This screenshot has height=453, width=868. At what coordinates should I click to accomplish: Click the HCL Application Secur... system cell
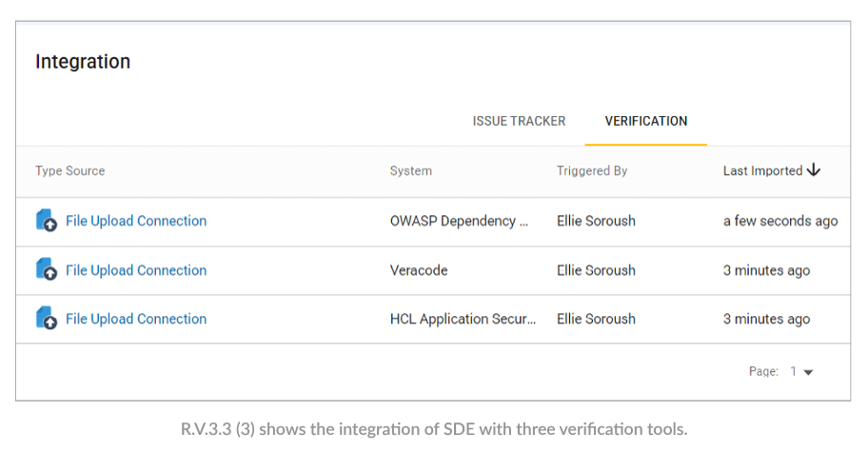(x=463, y=319)
